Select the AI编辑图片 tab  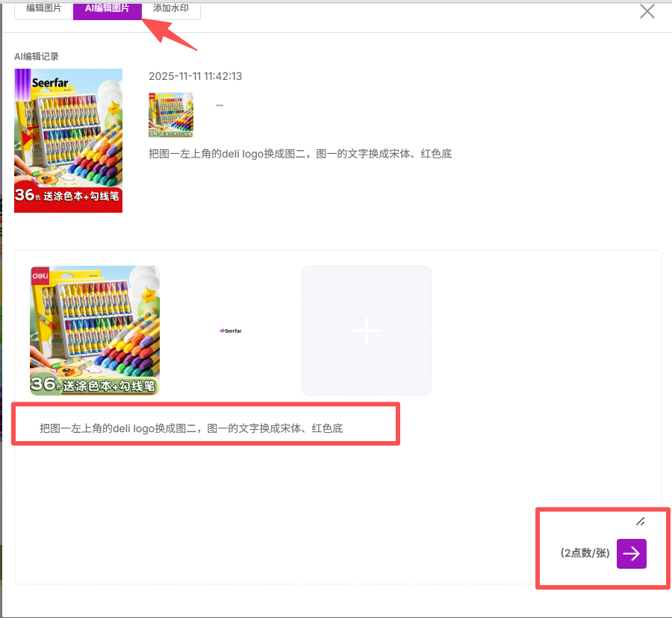pyautogui.click(x=107, y=8)
